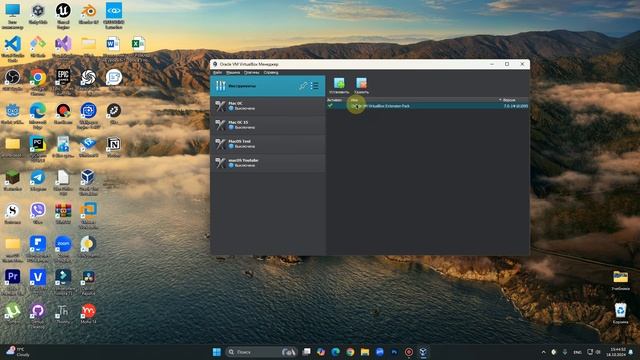
Task: Click the active checkmark of Extension Pack
Action: pyautogui.click(x=330, y=106)
